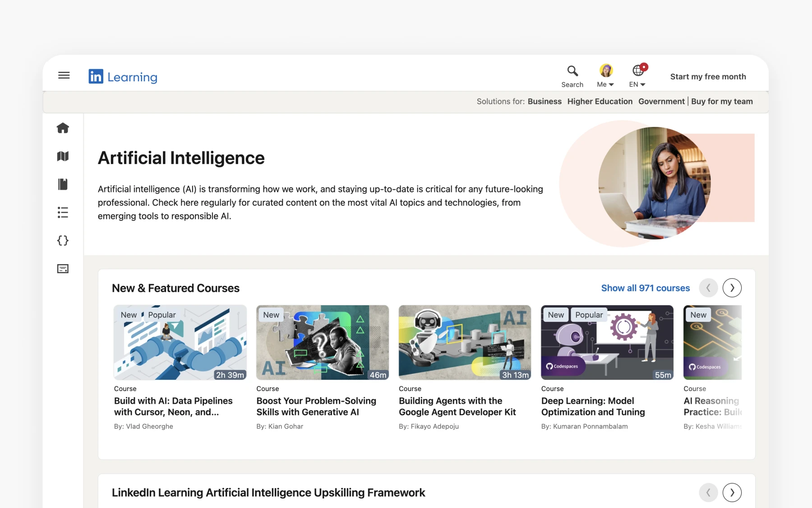Click the woman with laptop hero image
The height and width of the screenshot is (508, 812).
(x=655, y=183)
